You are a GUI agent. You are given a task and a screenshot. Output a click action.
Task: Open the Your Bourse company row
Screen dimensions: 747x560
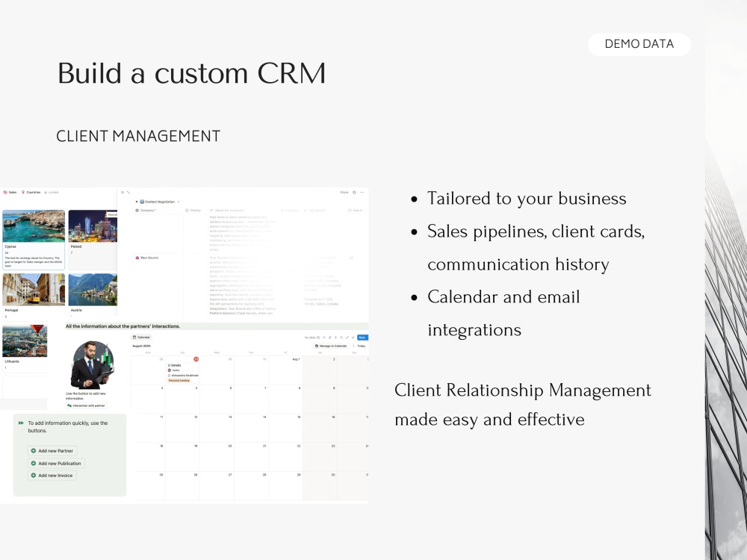pyautogui.click(x=147, y=258)
